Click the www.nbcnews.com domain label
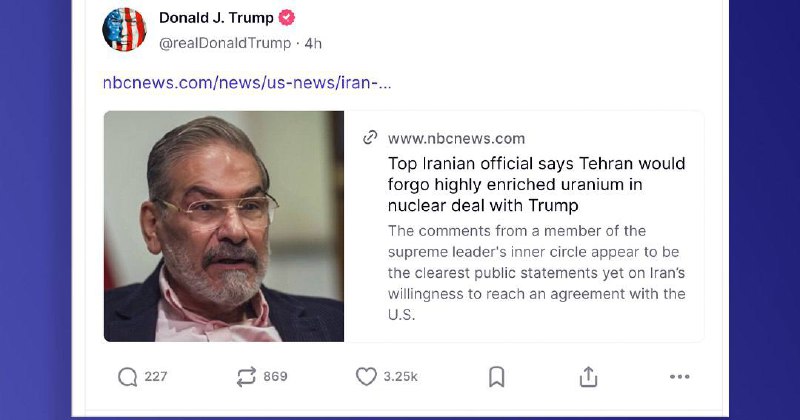The height and width of the screenshot is (420, 800). click(x=456, y=138)
